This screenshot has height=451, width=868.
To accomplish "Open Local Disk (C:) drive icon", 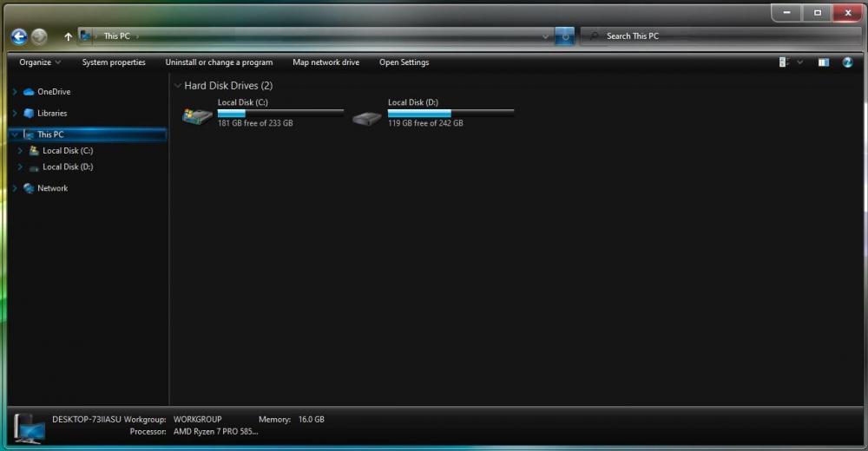I will [198, 117].
